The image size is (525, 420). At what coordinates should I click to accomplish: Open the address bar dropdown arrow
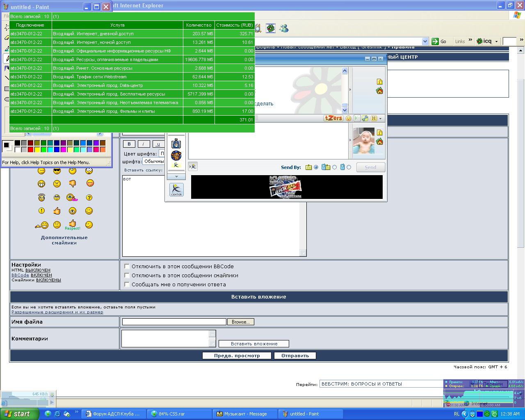click(425, 41)
